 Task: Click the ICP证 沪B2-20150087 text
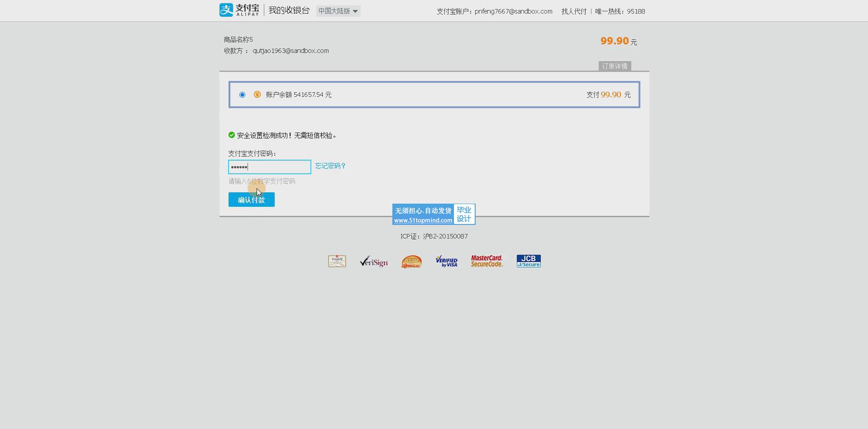(x=434, y=236)
